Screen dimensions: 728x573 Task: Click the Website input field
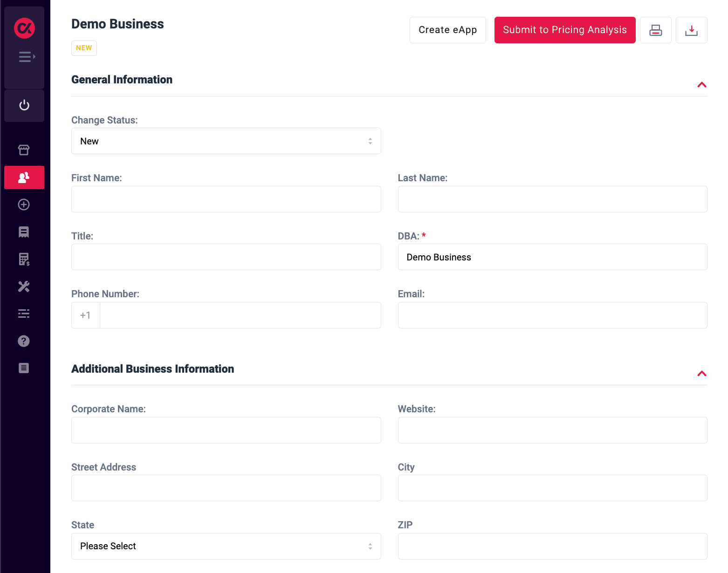pyautogui.click(x=553, y=430)
